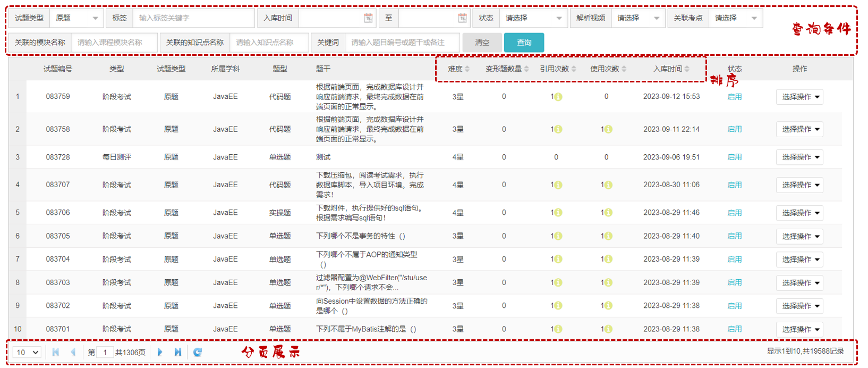The height and width of the screenshot is (368, 868).
Task: Open the end date calendar icon after 至
Action: [463, 18]
